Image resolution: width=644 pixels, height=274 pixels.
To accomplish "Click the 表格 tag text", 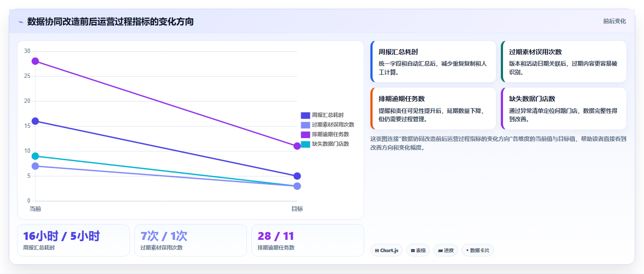I will [421, 250].
